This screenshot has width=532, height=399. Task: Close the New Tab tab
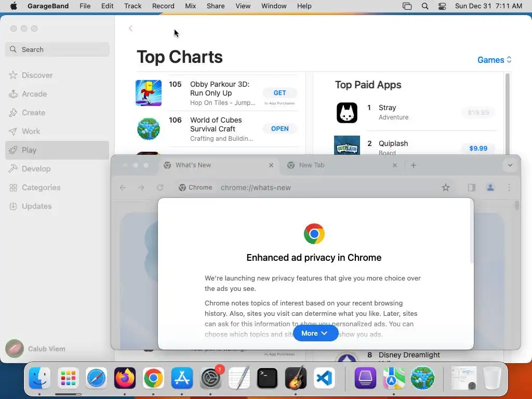coord(395,165)
